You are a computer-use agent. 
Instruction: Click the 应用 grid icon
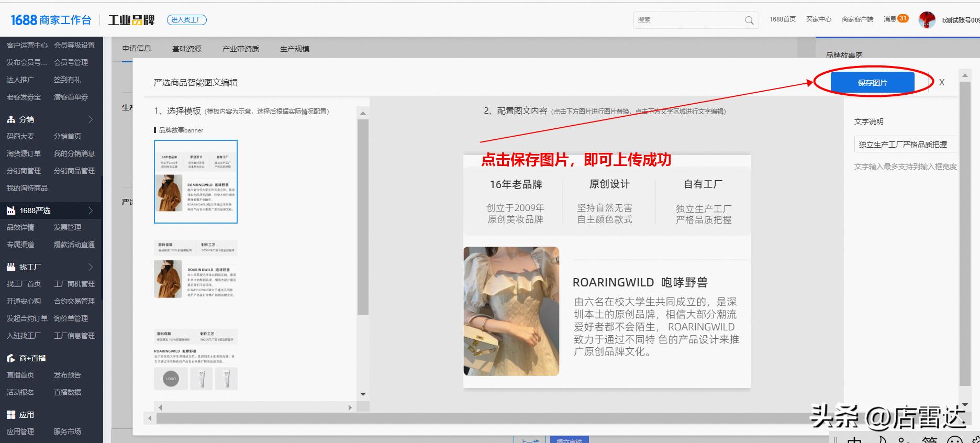pyautogui.click(x=11, y=415)
